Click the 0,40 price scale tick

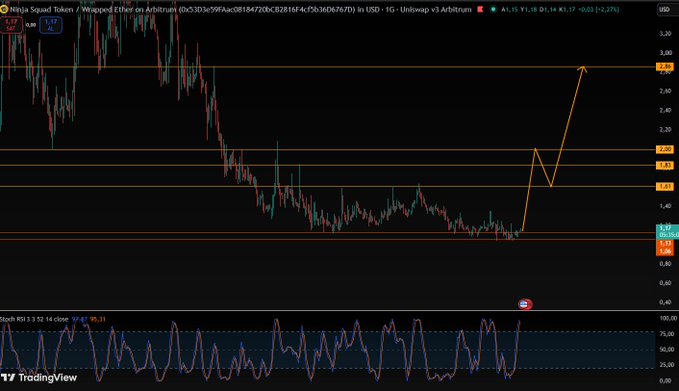click(x=665, y=302)
